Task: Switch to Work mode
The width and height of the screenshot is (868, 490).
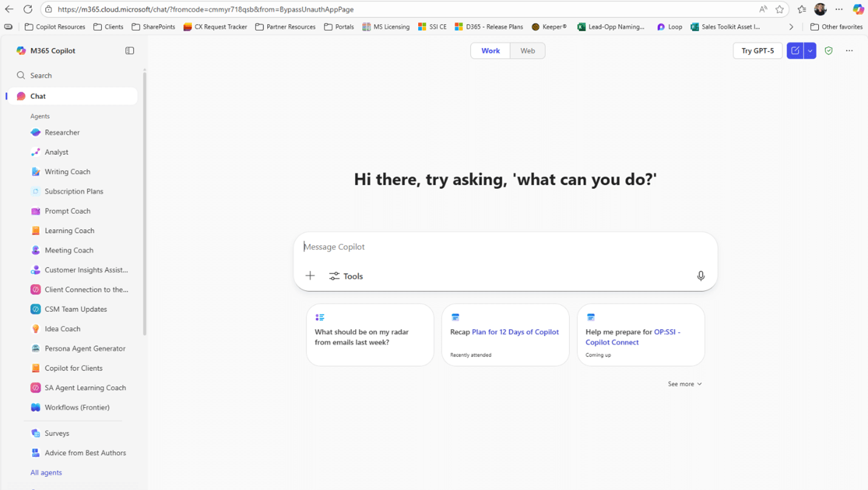Action: point(490,51)
